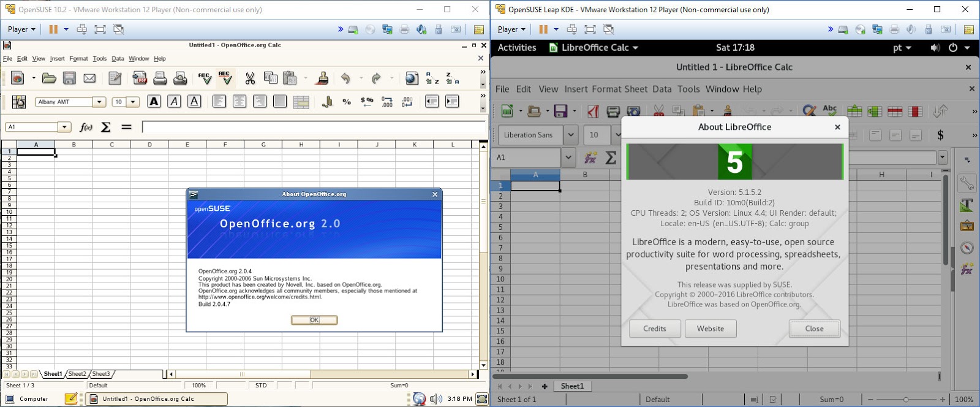Click the Cut scissors icon in OpenOffice
Screen dimensions: 980x407
point(250,78)
